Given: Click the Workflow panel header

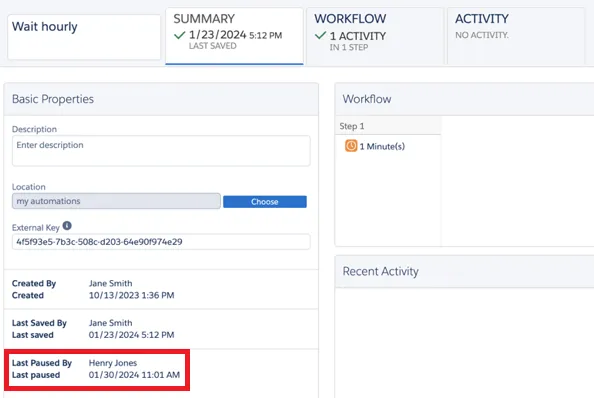Looking at the screenshot, I should (x=464, y=99).
